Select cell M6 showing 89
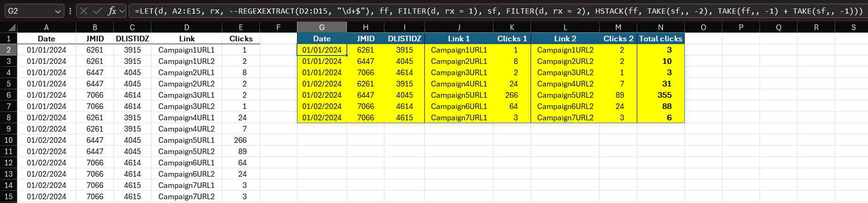 point(618,95)
